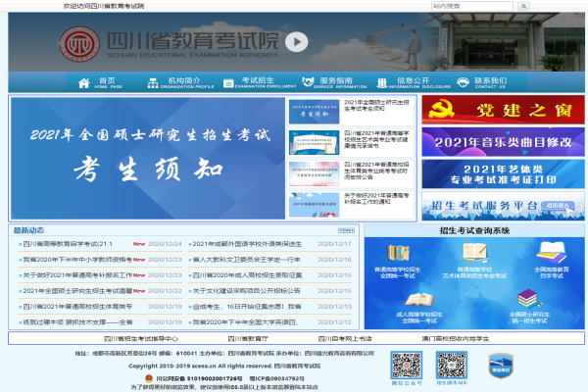This screenshot has height=392, width=588.
Task: Open news 2021年成都外国语学校外语类保送生
Action: [247, 244]
